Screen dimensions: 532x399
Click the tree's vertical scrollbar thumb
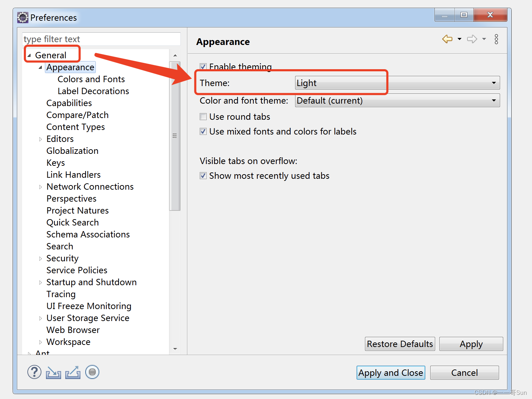pyautogui.click(x=175, y=136)
